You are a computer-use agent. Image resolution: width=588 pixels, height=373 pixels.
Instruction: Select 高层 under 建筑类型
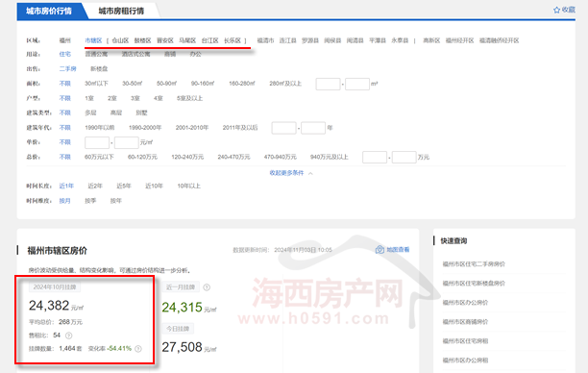[116, 112]
